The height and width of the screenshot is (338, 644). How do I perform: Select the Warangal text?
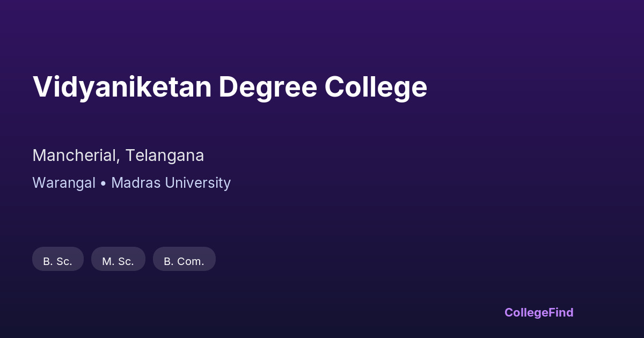pos(63,183)
